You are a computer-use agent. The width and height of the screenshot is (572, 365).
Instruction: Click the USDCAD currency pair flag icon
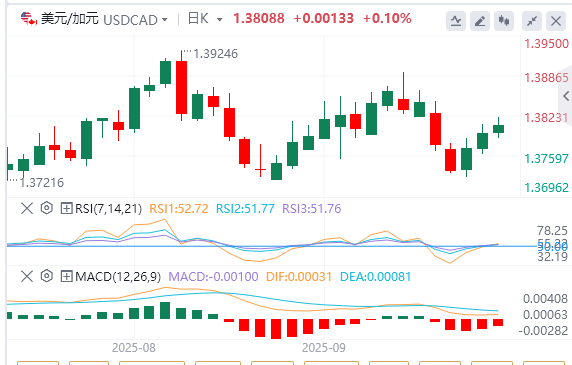[29, 19]
